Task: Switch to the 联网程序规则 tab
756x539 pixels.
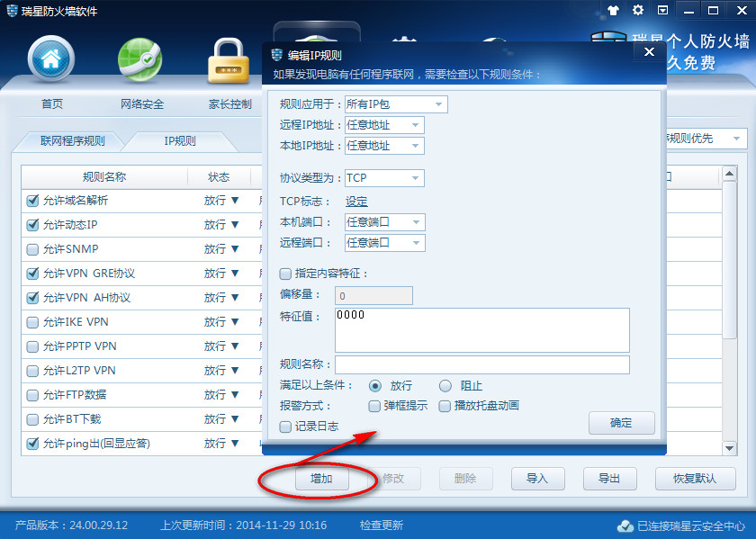Action: point(72,141)
